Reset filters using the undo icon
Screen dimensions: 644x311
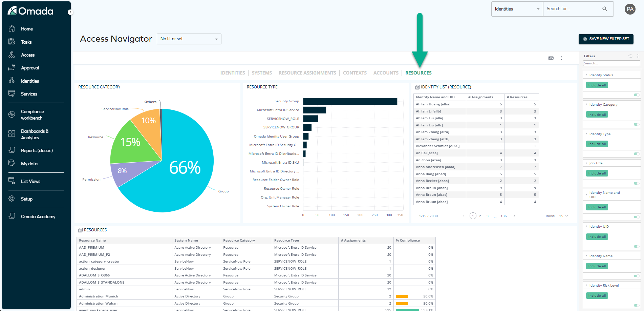click(630, 56)
